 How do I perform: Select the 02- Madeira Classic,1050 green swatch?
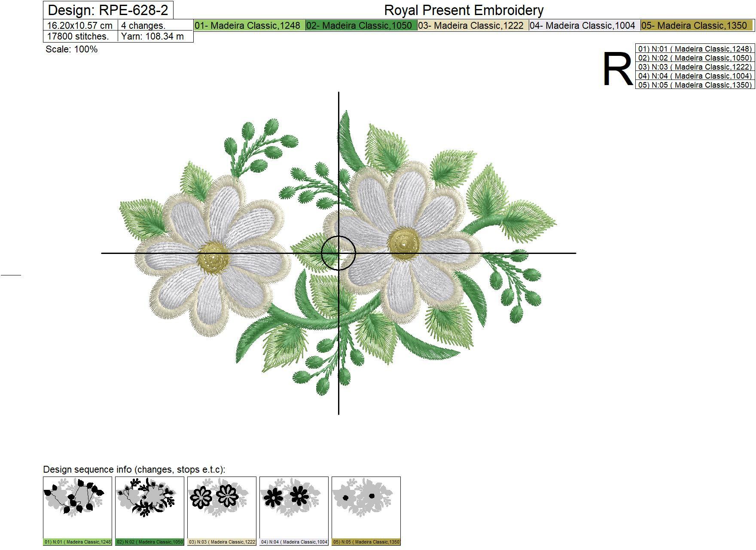click(x=361, y=25)
